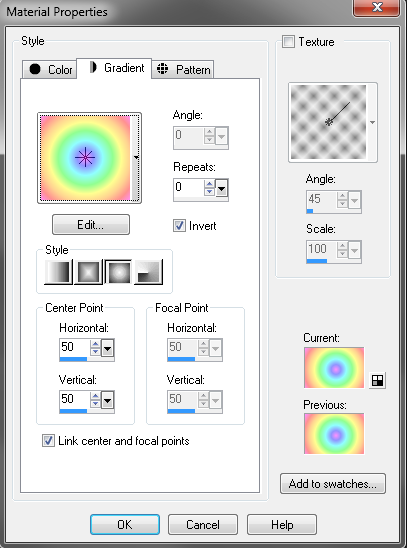Click the Previous material swatch

pos(334,433)
